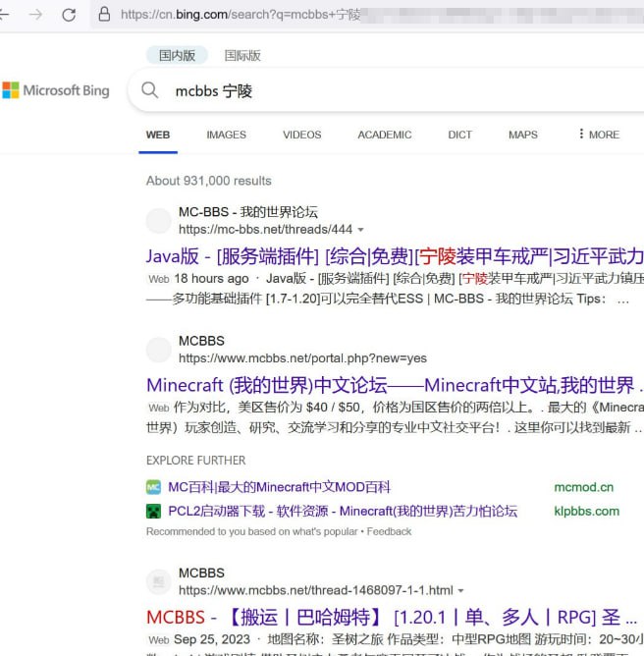Open the IMAGES tab
644x656 pixels.
[226, 135]
